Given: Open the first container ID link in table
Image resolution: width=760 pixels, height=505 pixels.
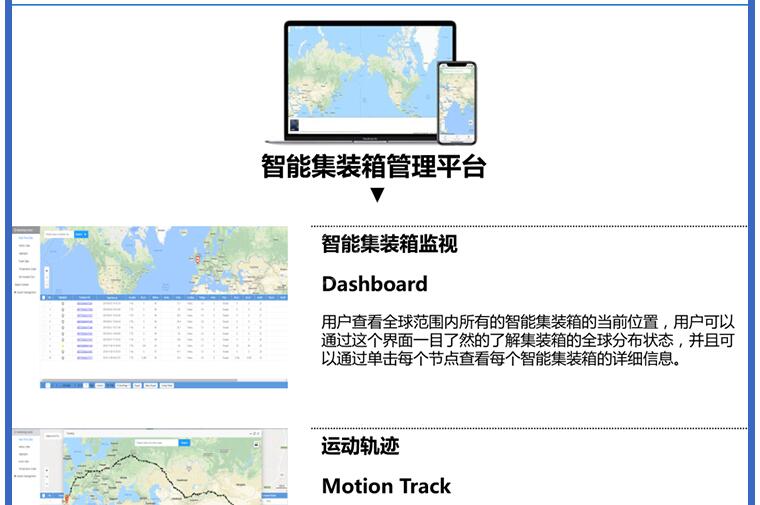Looking at the screenshot, I should point(84,305).
